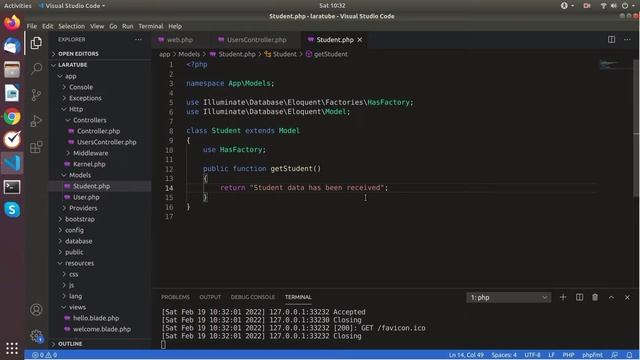Click the phpfmt status bar item
Viewport: 640px width, 360px height.
(592, 355)
